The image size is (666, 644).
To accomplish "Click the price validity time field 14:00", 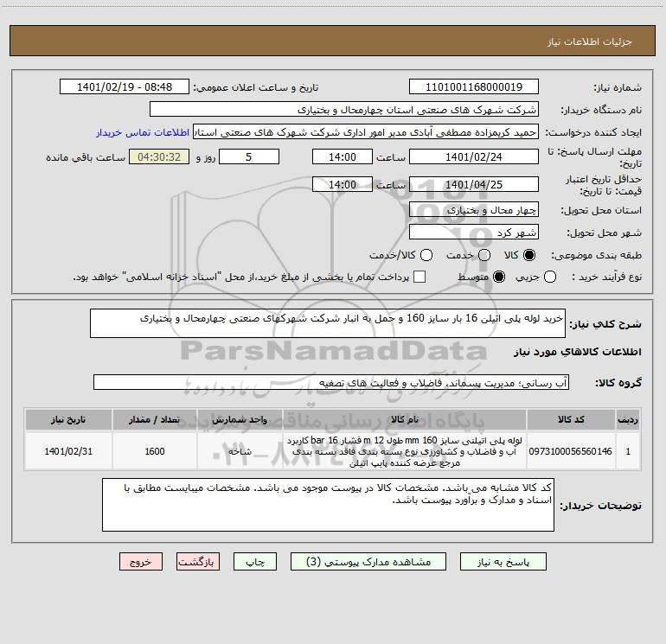I will coord(343,184).
